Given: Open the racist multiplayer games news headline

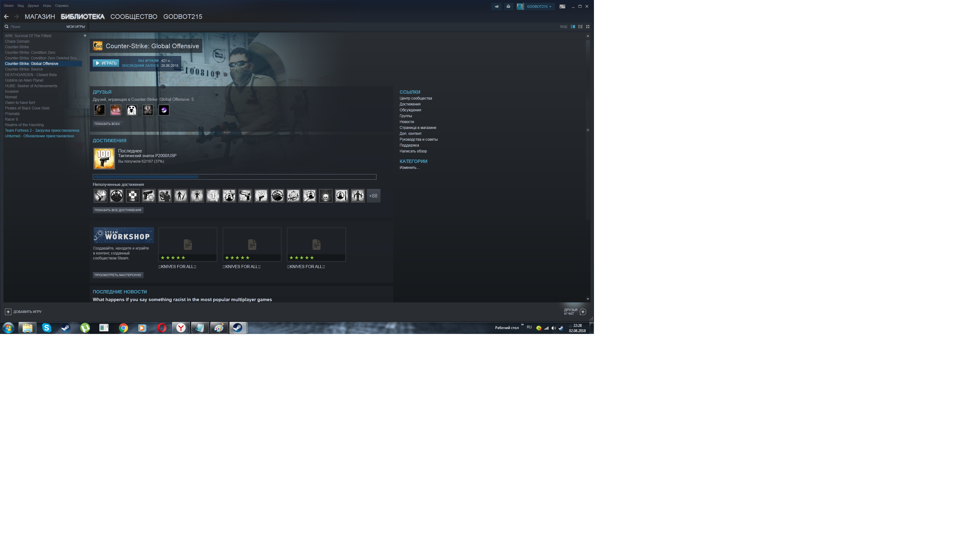Looking at the screenshot, I should 182,300.
